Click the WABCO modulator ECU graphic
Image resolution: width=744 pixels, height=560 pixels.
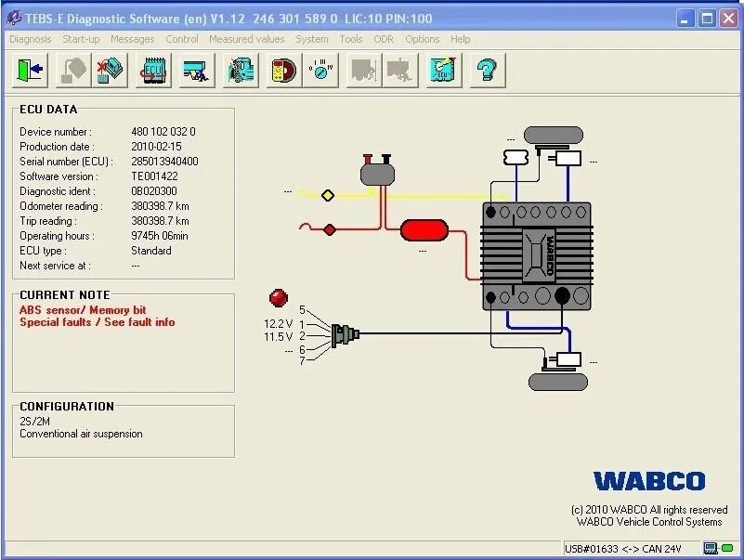pos(537,256)
